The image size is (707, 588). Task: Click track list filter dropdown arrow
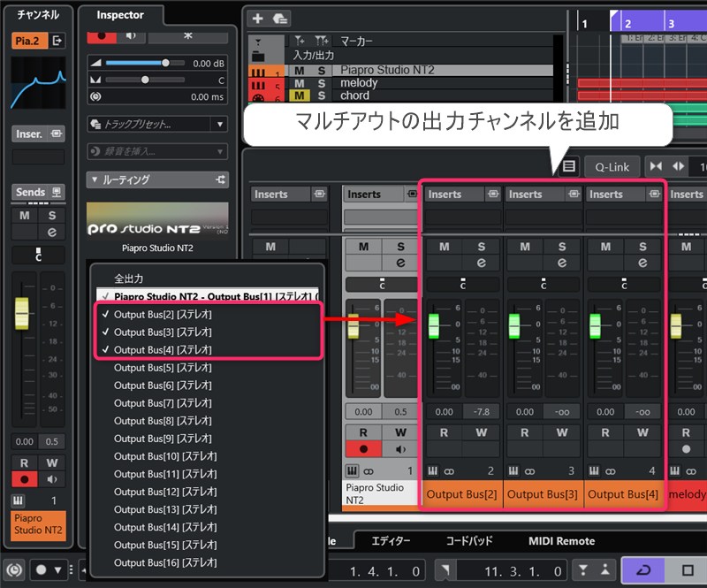(x=258, y=42)
